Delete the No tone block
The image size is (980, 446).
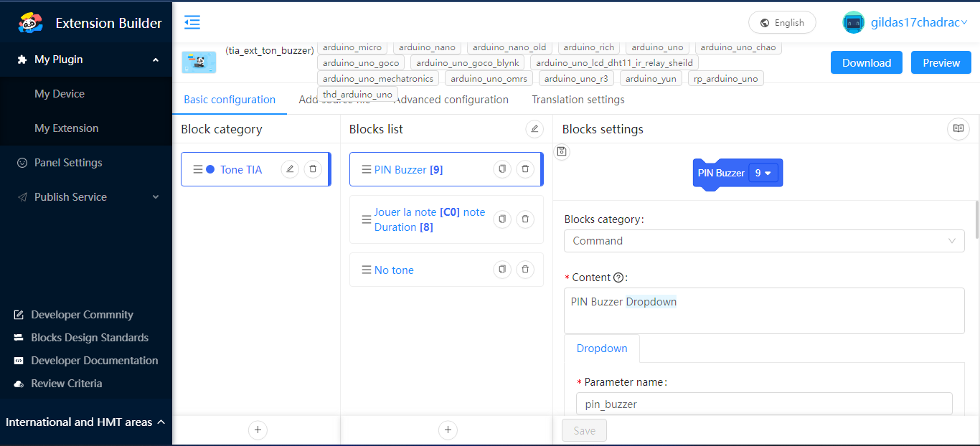(x=525, y=270)
